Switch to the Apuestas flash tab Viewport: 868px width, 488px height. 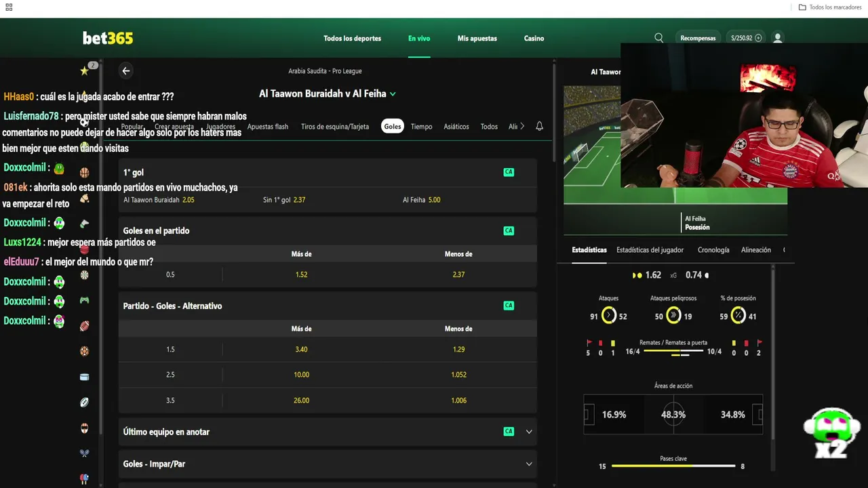(268, 127)
